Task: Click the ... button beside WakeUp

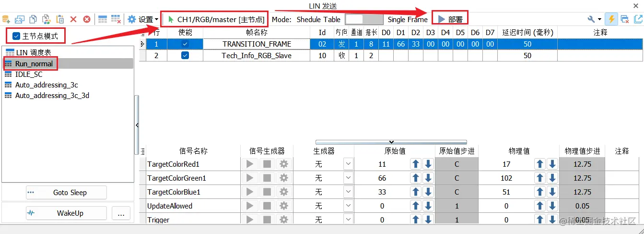Action: pos(121,213)
